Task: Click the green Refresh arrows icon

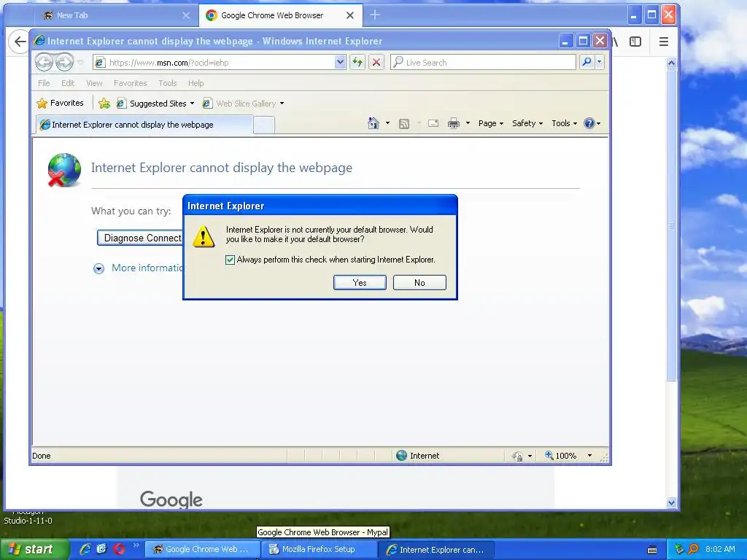Action: [357, 62]
